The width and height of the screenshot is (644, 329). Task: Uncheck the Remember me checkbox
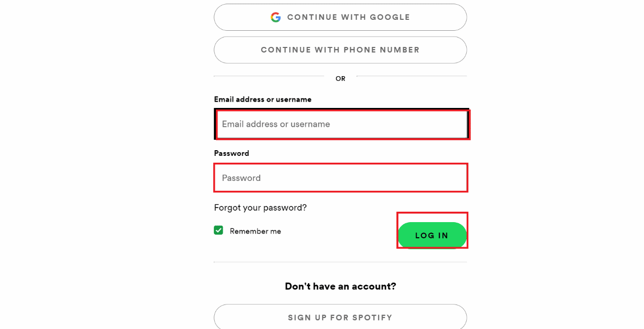[x=218, y=230]
